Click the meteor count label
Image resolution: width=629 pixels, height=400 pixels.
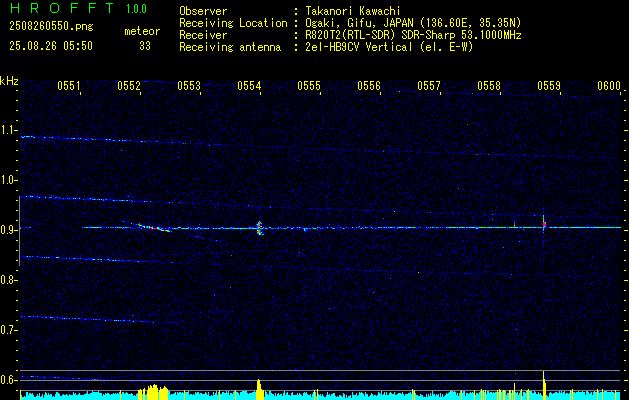142,31
